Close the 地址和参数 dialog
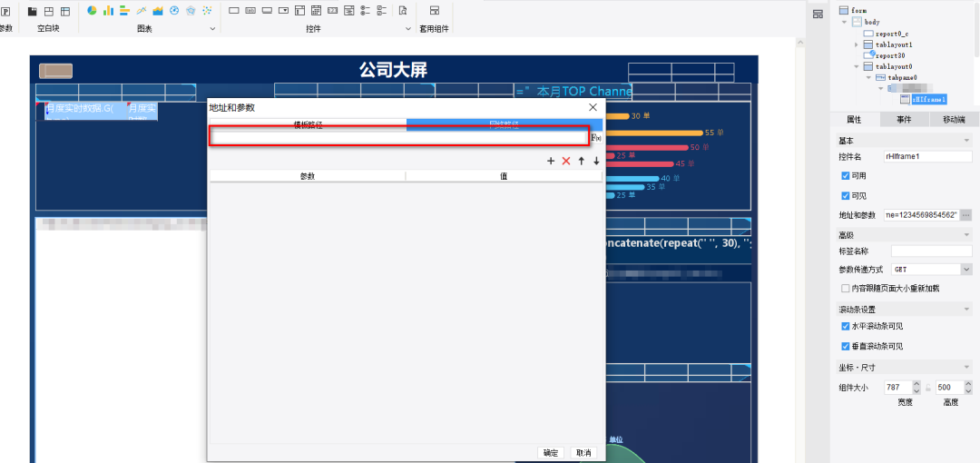The height and width of the screenshot is (463, 980). 593,108
